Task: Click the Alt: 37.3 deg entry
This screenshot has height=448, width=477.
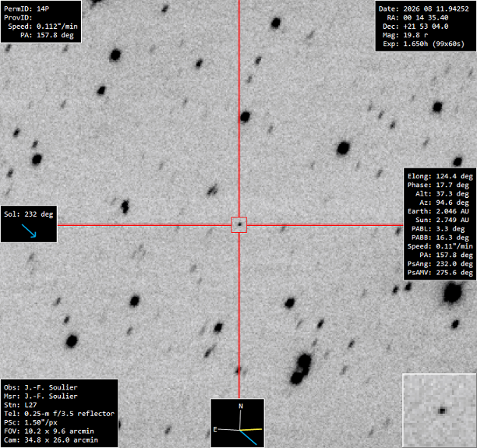Action: (443, 194)
